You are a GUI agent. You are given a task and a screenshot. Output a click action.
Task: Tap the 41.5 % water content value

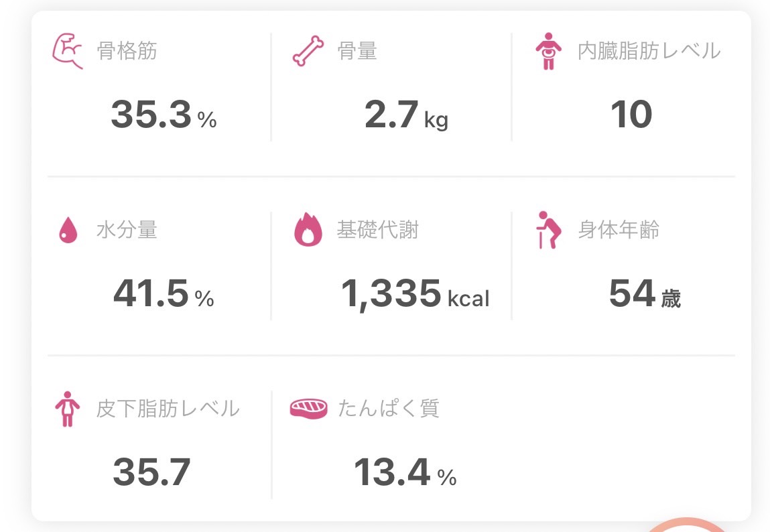pyautogui.click(x=164, y=293)
